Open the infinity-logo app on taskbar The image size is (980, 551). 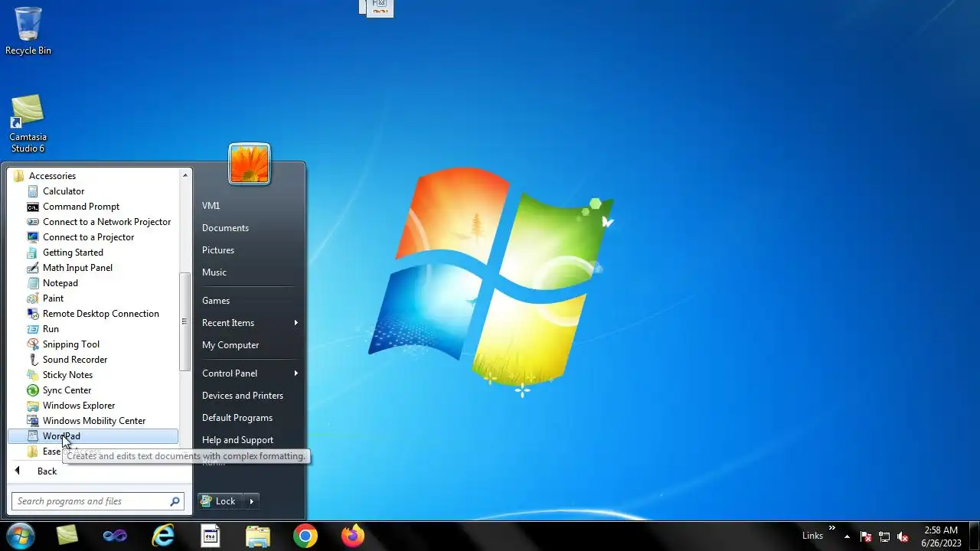click(x=115, y=536)
